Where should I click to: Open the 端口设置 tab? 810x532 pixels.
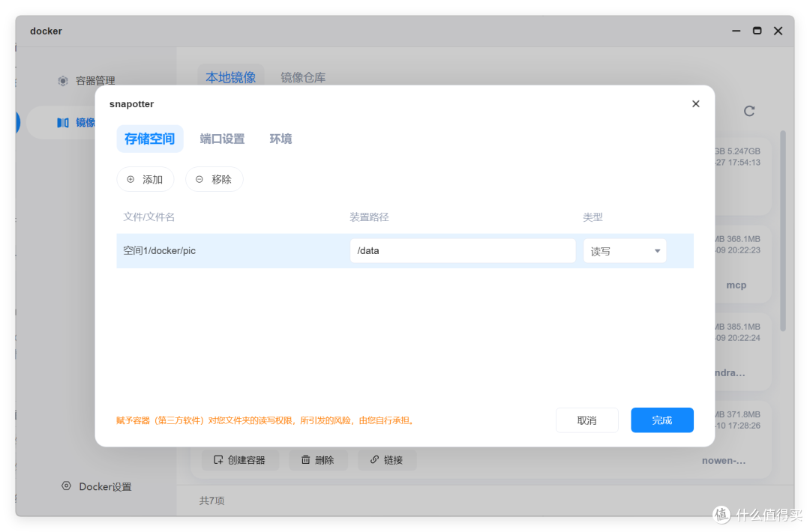(x=222, y=139)
